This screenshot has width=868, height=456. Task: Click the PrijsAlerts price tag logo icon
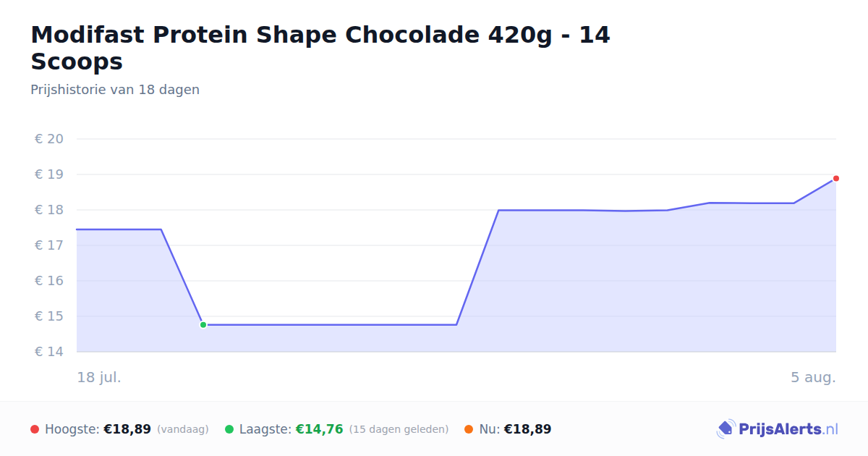726,429
